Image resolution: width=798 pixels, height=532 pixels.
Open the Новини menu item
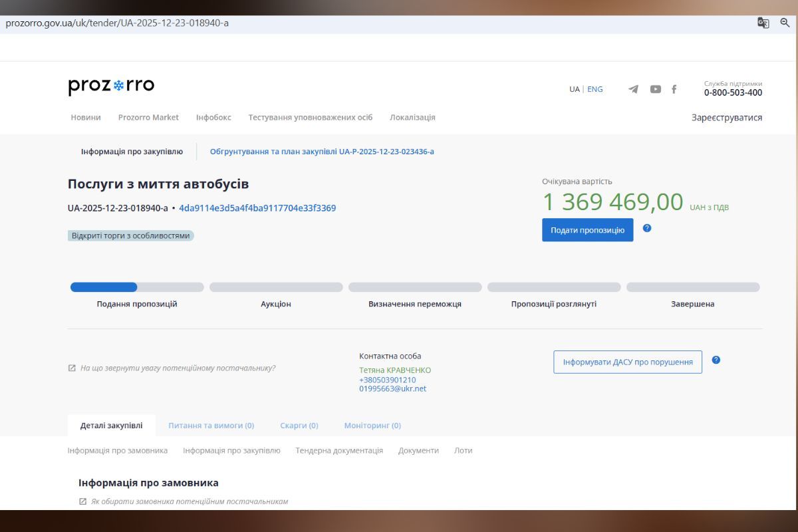coord(85,117)
